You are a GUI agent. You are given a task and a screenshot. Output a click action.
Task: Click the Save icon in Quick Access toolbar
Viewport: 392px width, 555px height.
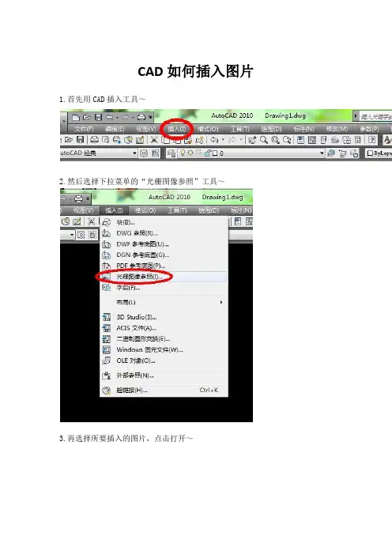coord(98,117)
